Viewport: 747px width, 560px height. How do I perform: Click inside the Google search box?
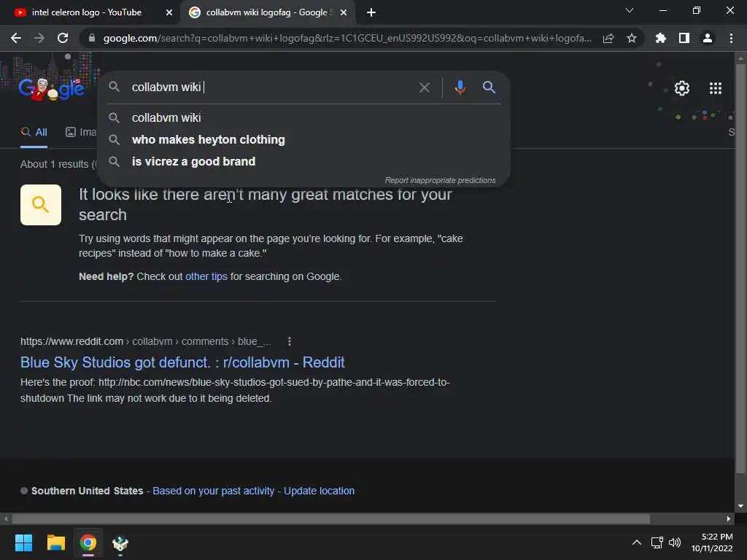(271, 87)
